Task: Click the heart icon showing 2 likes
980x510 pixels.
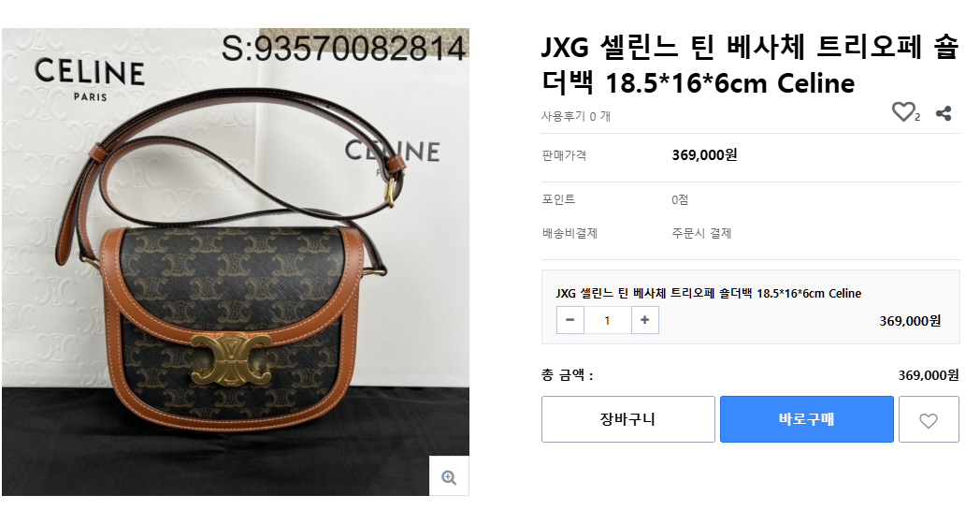Action: pyautogui.click(x=902, y=112)
